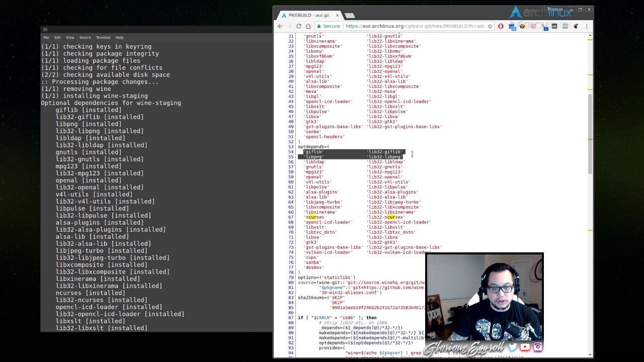Click the terminal window's title bar icon
This screenshot has height=362, width=644.
pos(45,30)
